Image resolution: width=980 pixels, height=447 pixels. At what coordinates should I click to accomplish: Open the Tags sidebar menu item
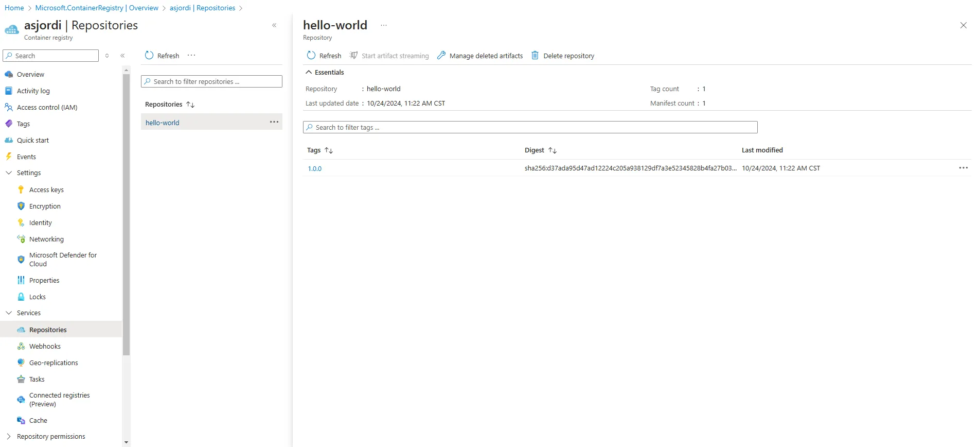coord(23,124)
